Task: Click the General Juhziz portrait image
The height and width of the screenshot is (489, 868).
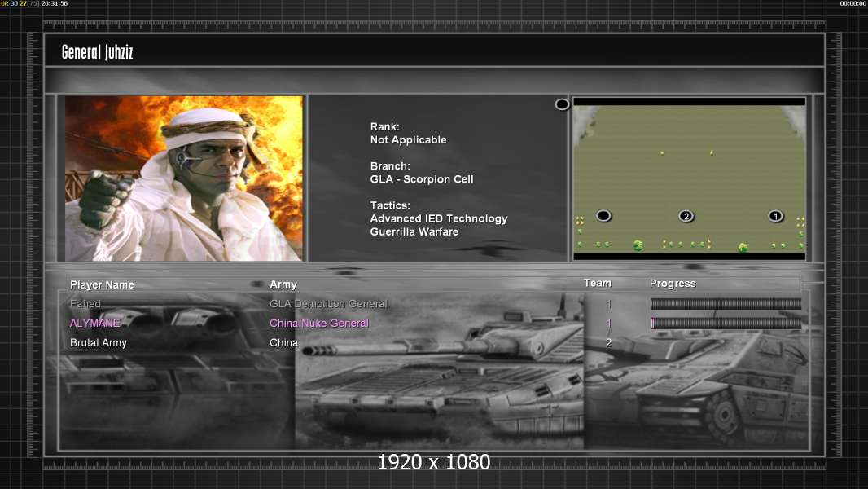Action: tap(184, 178)
